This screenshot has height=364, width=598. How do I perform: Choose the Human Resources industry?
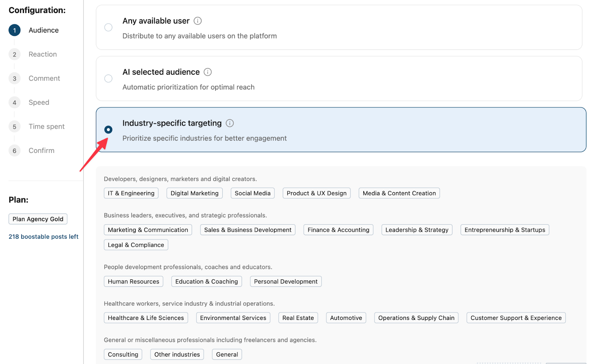click(133, 281)
